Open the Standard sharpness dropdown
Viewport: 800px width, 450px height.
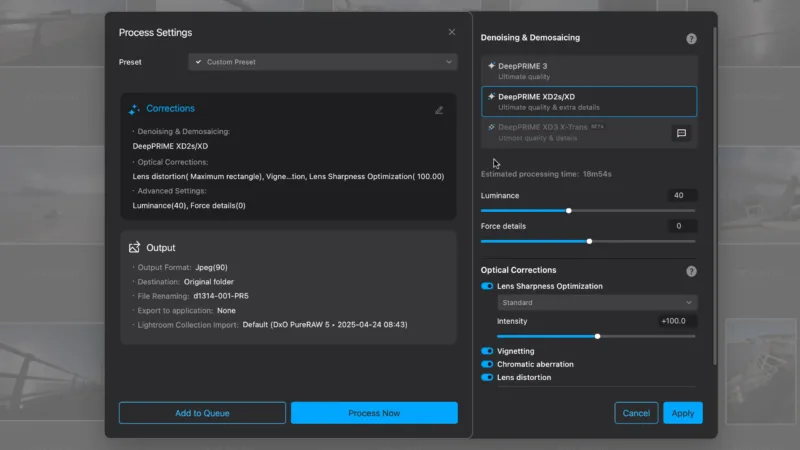(597, 303)
